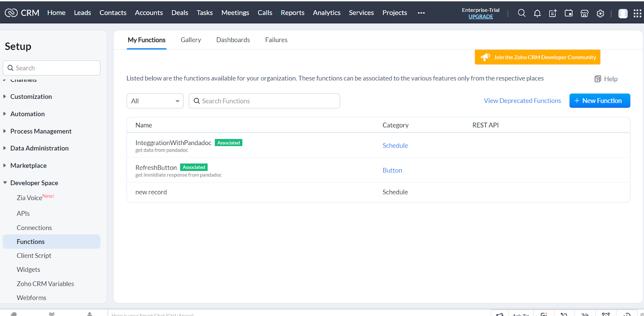Open Connections in the sidebar

(x=34, y=228)
